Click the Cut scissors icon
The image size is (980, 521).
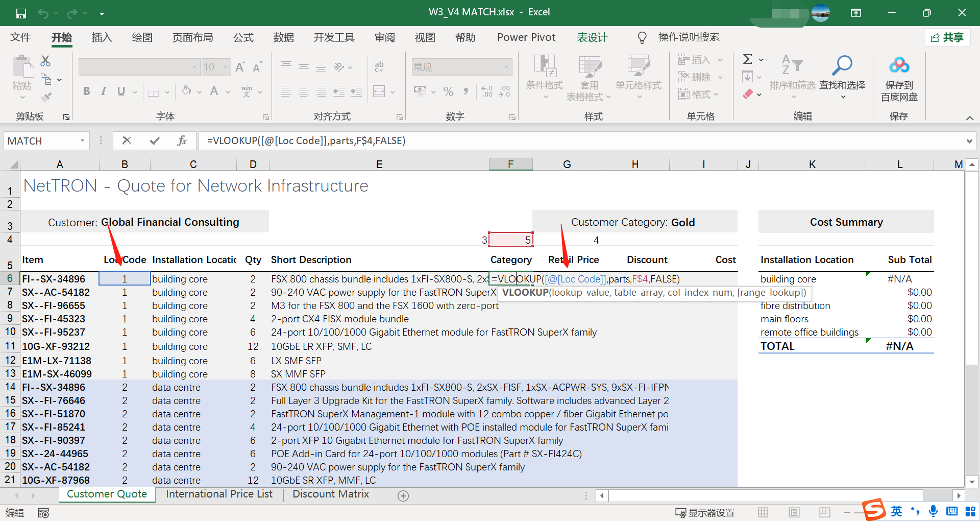point(45,61)
